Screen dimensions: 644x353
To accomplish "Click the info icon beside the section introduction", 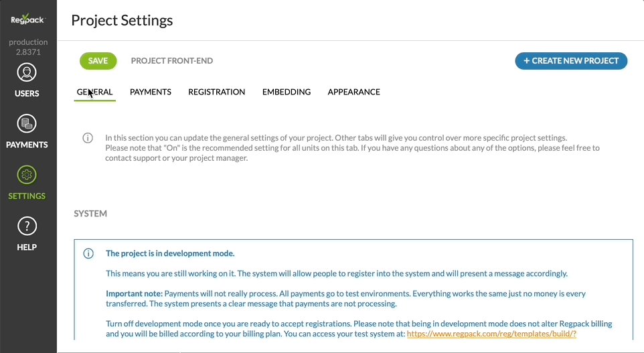I will [x=88, y=138].
